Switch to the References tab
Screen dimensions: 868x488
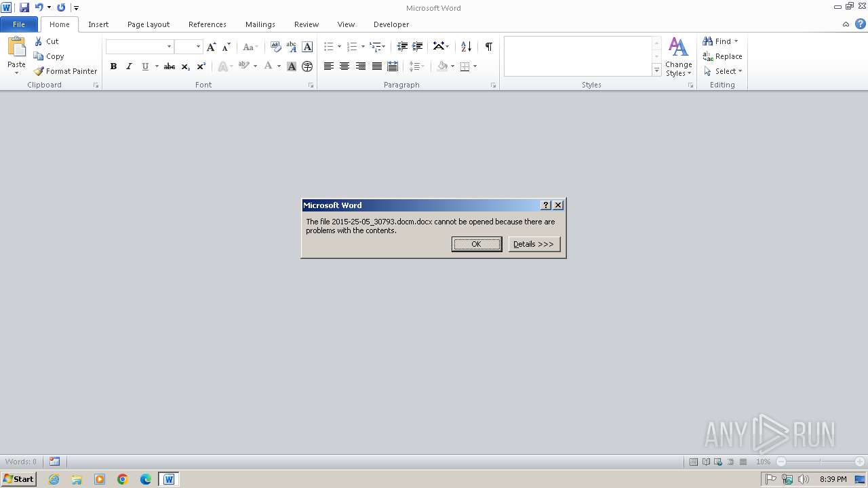(208, 24)
